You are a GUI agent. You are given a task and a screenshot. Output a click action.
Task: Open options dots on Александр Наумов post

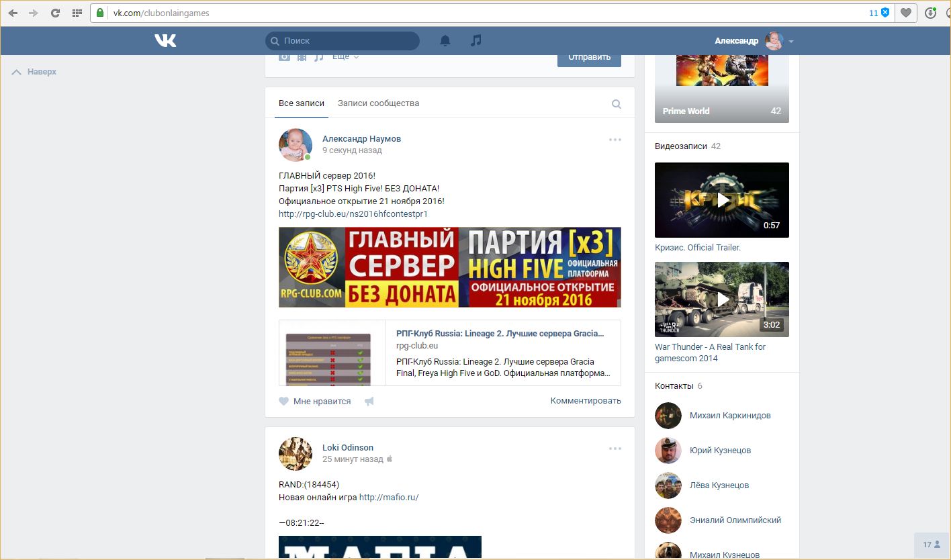pos(615,140)
